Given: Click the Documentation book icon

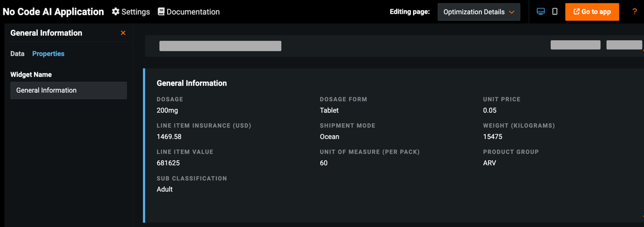Looking at the screenshot, I should 161,11.
